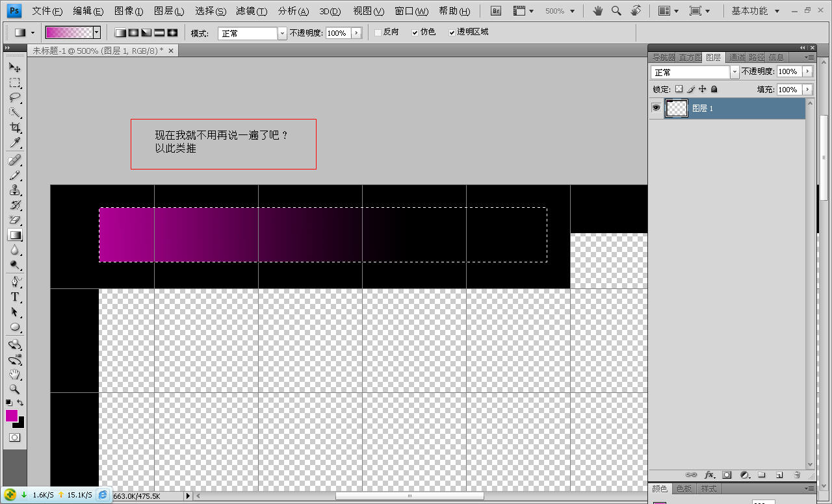This screenshot has height=504, width=832.
Task: Select the Crop tool
Action: click(x=14, y=128)
